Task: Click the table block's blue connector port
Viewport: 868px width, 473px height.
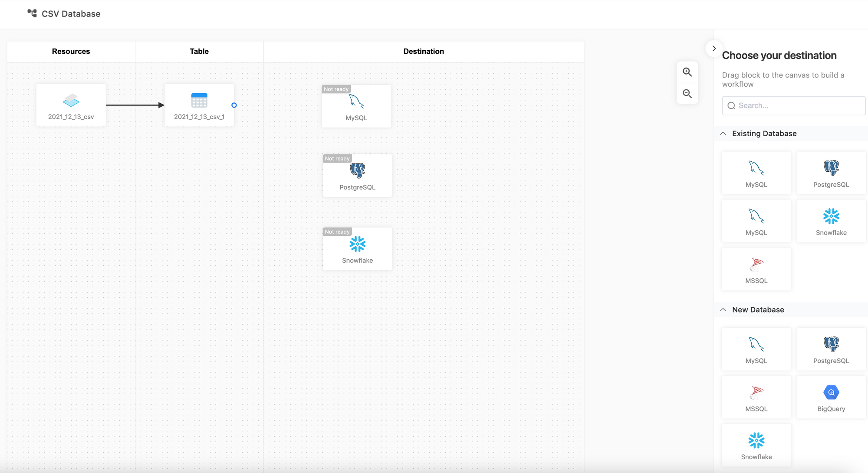Action: click(234, 105)
